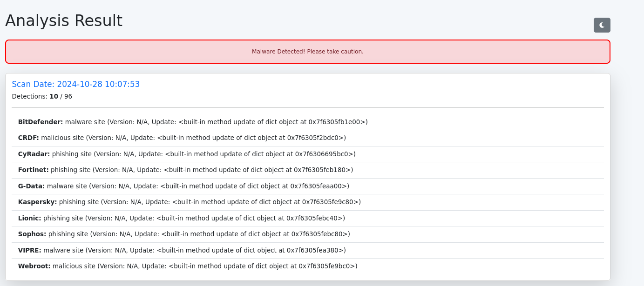The height and width of the screenshot is (286, 644).
Task: Click the Malware Detected warning banner
Action: pyautogui.click(x=308, y=52)
